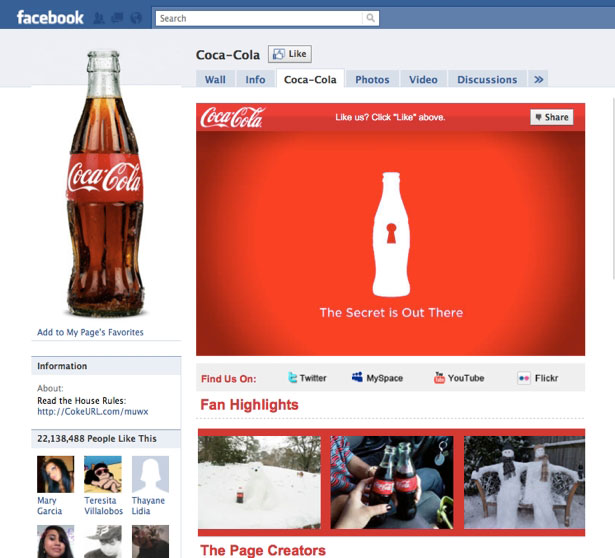The height and width of the screenshot is (558, 615).
Task: Open the two Coke bottles fan photo
Action: (392, 482)
